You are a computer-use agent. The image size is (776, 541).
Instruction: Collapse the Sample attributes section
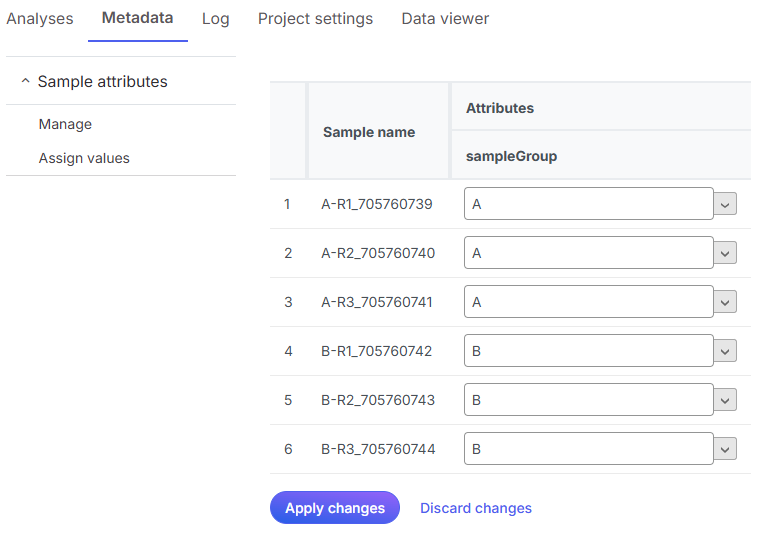coord(26,82)
